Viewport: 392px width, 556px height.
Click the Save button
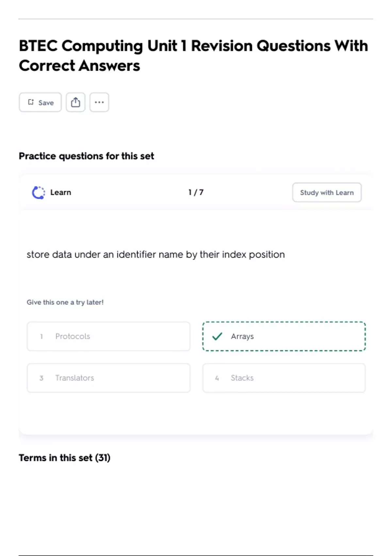40,102
